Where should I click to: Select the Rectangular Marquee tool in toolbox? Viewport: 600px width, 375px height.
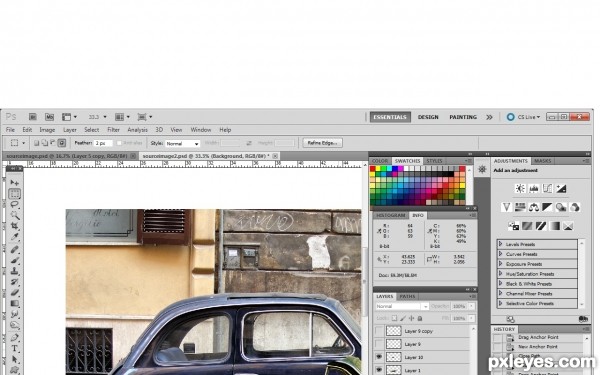click(x=15, y=194)
